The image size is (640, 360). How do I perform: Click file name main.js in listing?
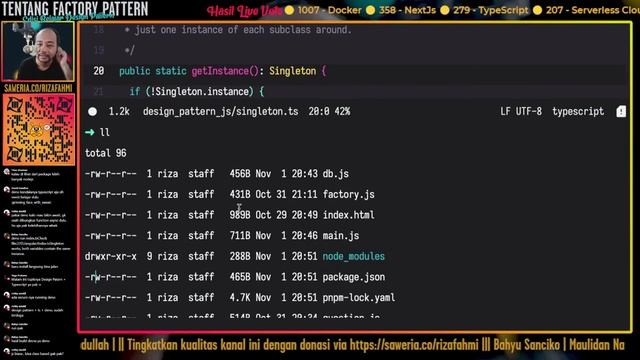(x=341, y=236)
